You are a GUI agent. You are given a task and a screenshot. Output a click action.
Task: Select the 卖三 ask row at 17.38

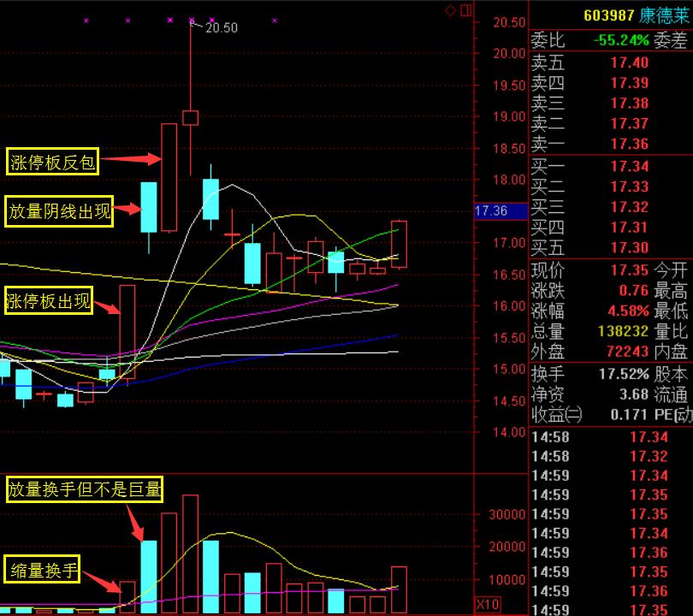coord(611,104)
